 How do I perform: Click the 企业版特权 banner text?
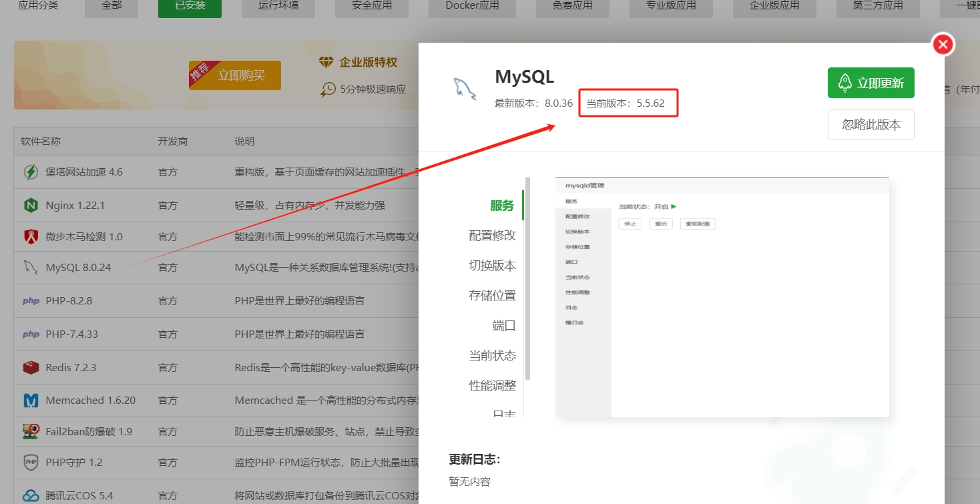(x=369, y=62)
